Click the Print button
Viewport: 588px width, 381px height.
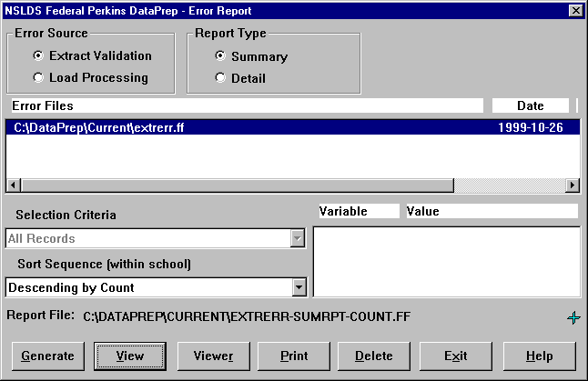(294, 356)
